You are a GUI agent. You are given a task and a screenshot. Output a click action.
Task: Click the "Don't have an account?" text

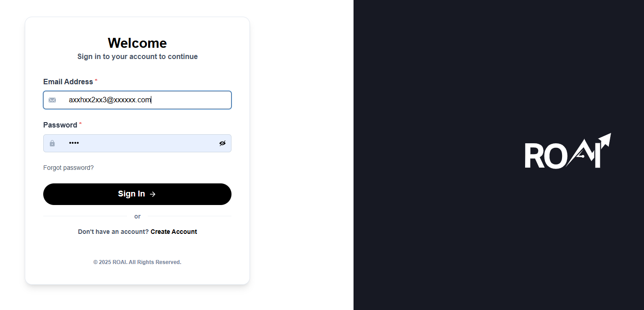pos(113,232)
